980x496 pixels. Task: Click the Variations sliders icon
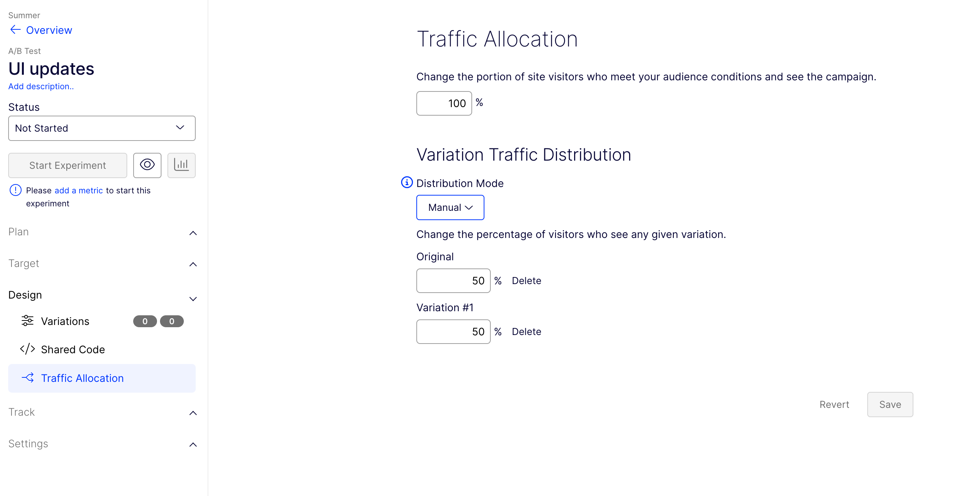coord(27,321)
